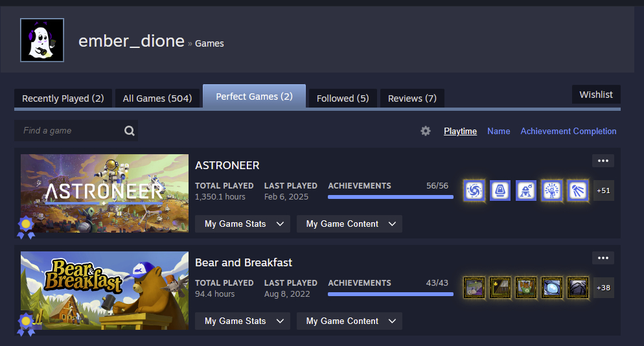Click first ASTRONEER achievement icon

(x=474, y=190)
